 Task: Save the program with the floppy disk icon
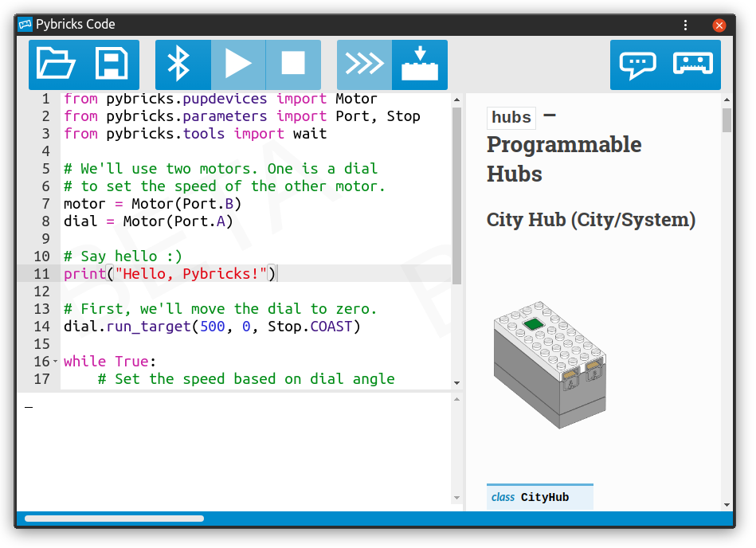[112, 64]
